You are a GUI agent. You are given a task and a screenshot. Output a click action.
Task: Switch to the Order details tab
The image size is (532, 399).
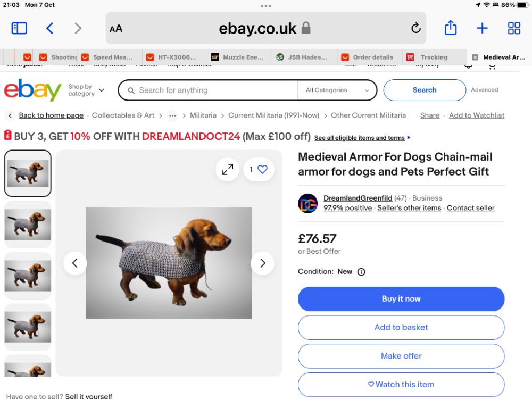tap(369, 57)
